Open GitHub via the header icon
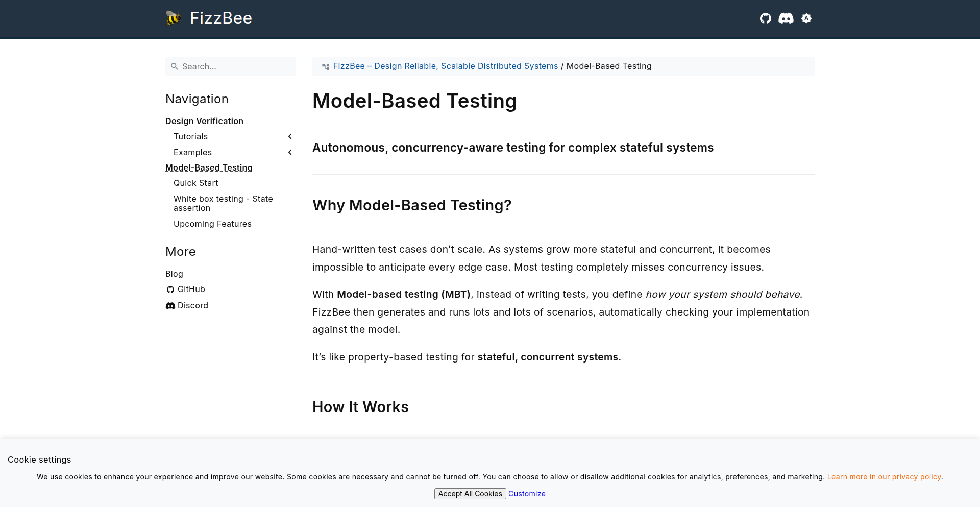Viewport: 980px width, 507px height. click(x=765, y=19)
